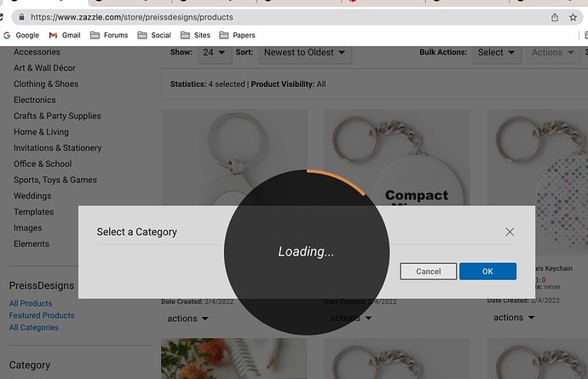Select Home & Living category
This screenshot has width=588, height=379.
(41, 132)
